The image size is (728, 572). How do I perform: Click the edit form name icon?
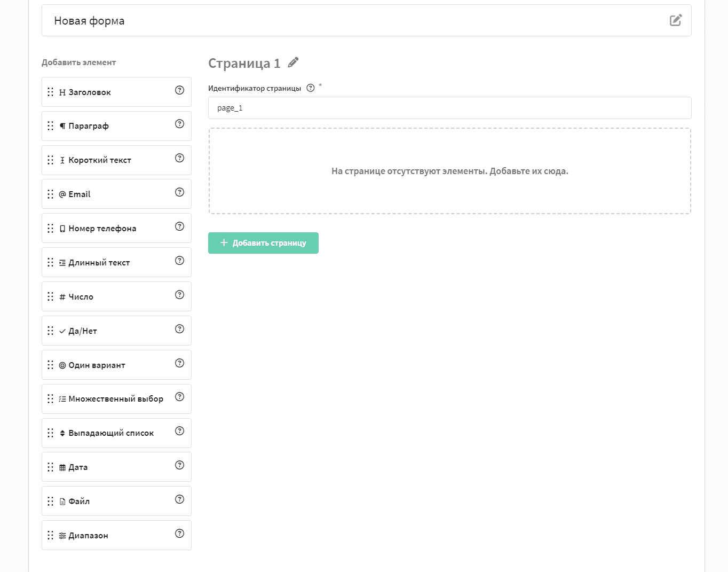click(676, 20)
